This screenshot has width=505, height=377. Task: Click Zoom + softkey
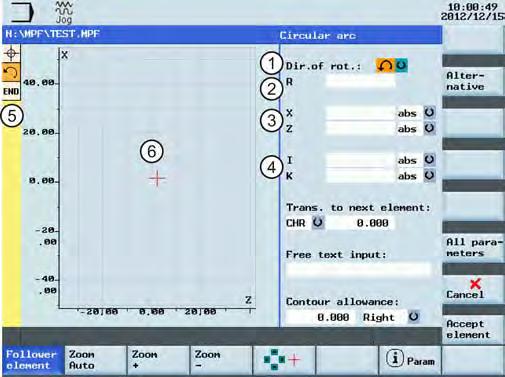tap(158, 360)
